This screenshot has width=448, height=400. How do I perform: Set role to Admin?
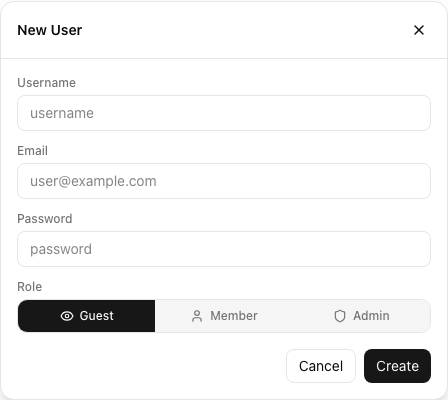pos(362,316)
